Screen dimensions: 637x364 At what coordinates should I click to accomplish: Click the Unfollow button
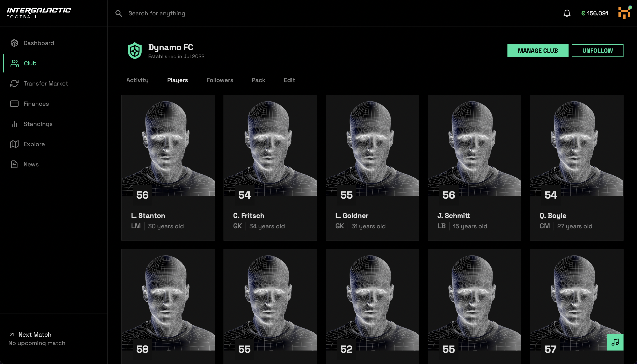(x=597, y=51)
